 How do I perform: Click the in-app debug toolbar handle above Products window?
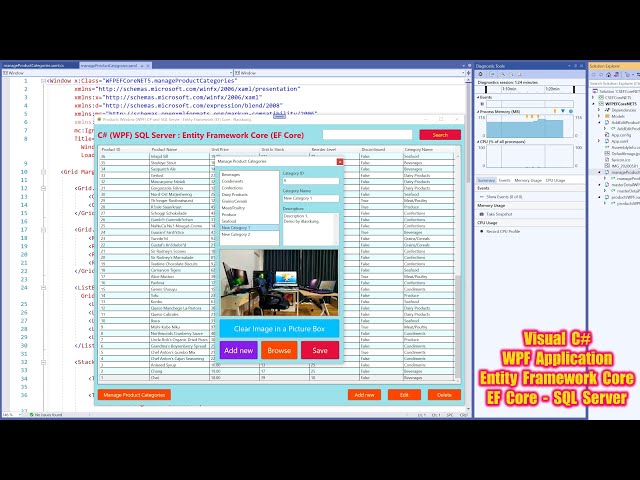[x=279, y=117]
